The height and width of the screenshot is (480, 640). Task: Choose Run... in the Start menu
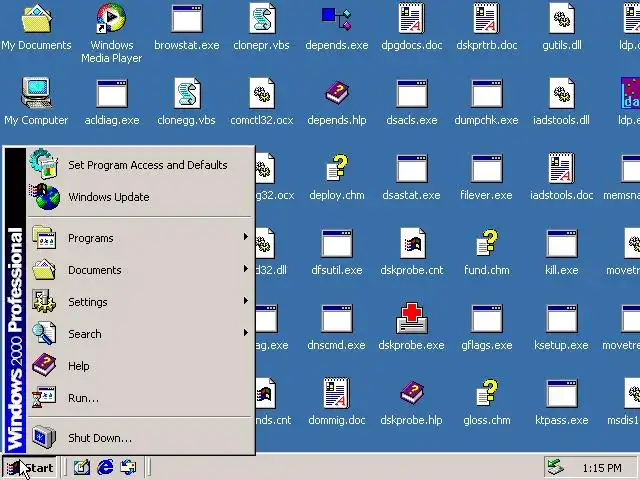(x=140, y=398)
